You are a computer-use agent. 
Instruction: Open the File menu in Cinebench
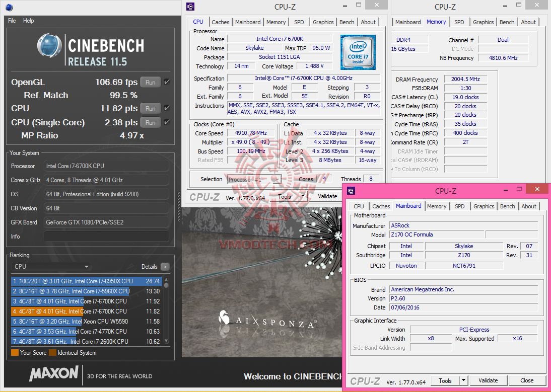12,21
